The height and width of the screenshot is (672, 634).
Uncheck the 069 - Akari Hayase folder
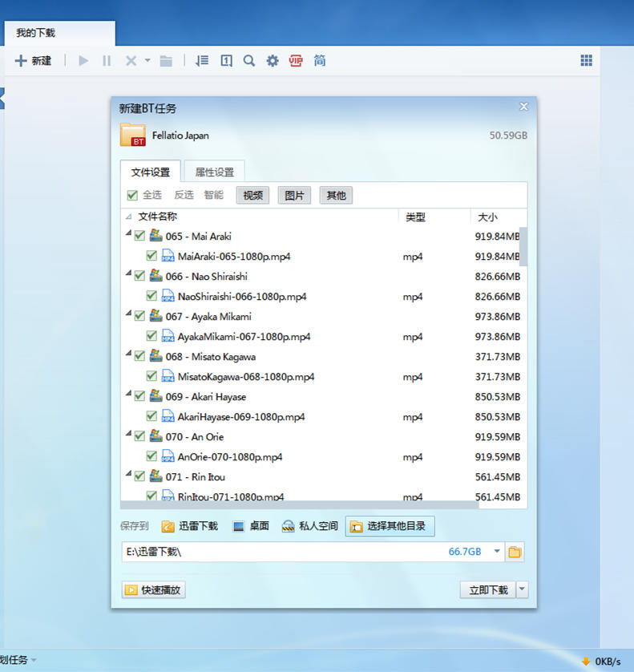pos(139,396)
